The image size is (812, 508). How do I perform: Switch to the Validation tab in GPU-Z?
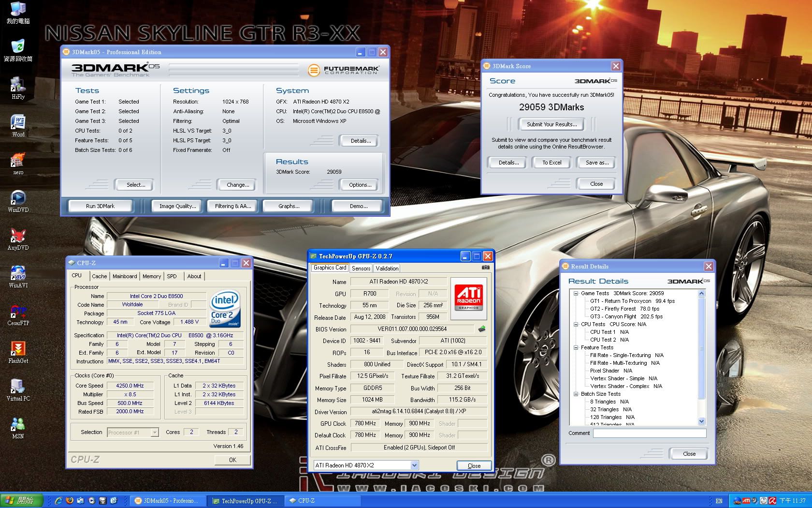(x=387, y=268)
